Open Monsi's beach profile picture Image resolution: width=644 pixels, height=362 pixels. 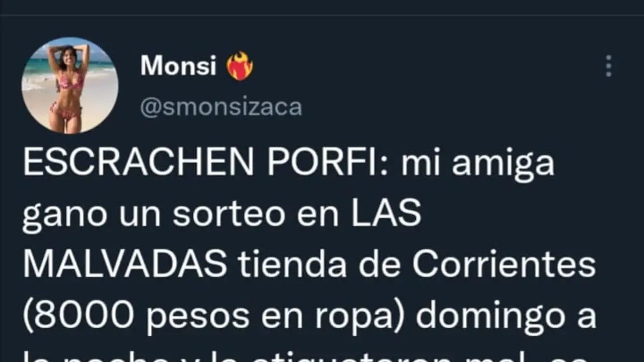pos(70,85)
